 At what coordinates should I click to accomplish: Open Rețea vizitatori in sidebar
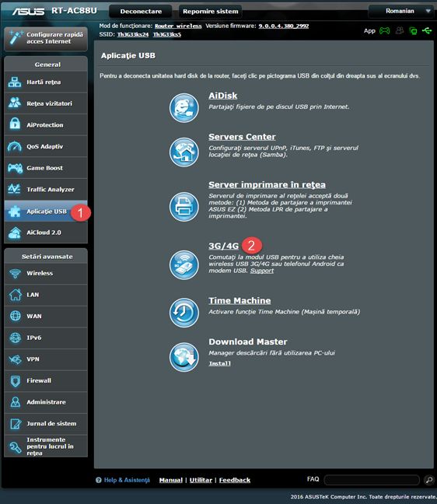(x=46, y=103)
